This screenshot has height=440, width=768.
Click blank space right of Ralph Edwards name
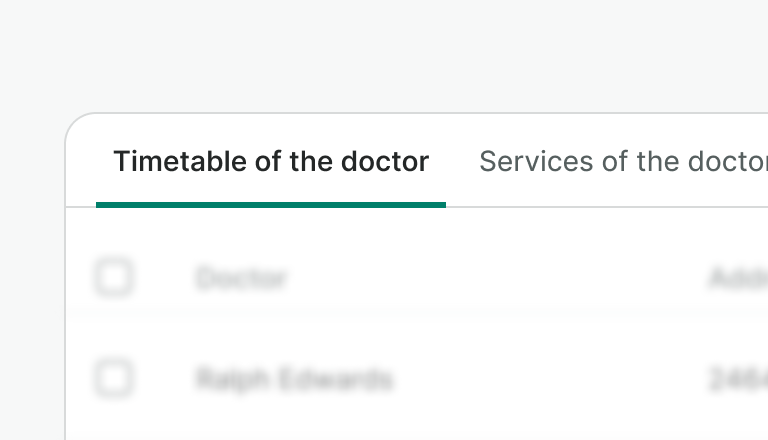[x=540, y=380]
